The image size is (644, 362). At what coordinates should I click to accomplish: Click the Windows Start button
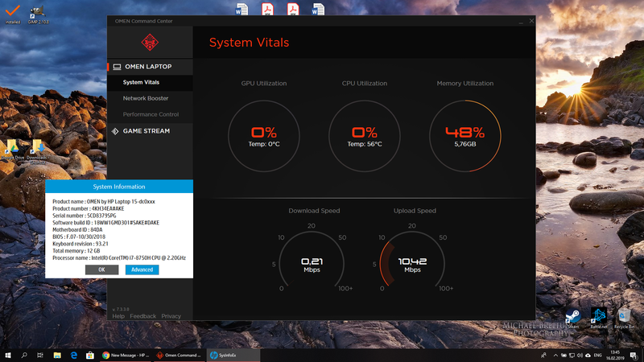(7, 354)
